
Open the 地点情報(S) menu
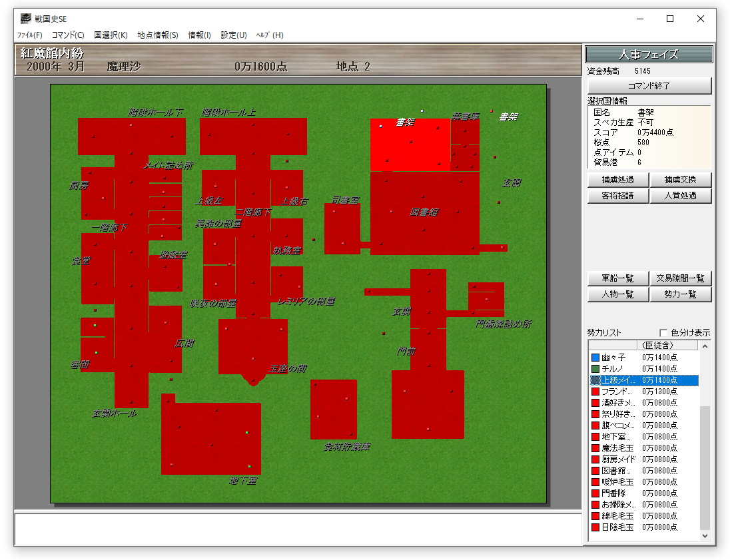[x=158, y=35]
